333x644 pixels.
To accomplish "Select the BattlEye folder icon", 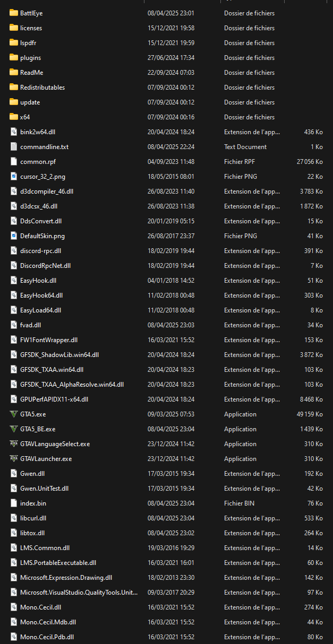I will [14, 13].
